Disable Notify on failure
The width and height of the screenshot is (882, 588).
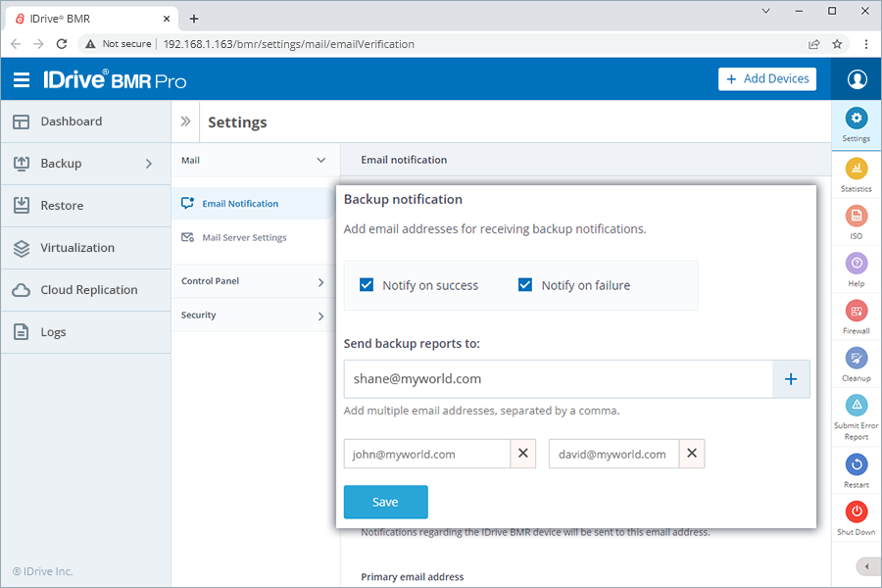pos(525,284)
